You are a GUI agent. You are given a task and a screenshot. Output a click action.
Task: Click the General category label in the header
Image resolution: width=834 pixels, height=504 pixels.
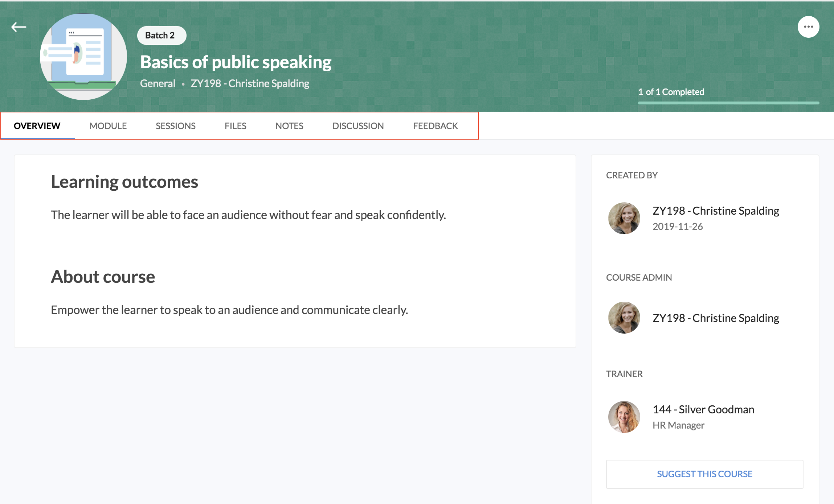coord(158,83)
